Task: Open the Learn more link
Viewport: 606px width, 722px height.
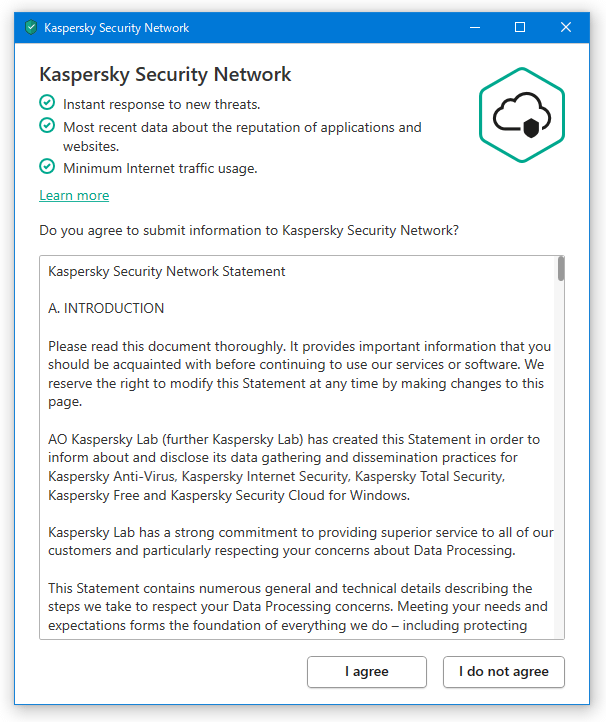Action: click(x=74, y=196)
